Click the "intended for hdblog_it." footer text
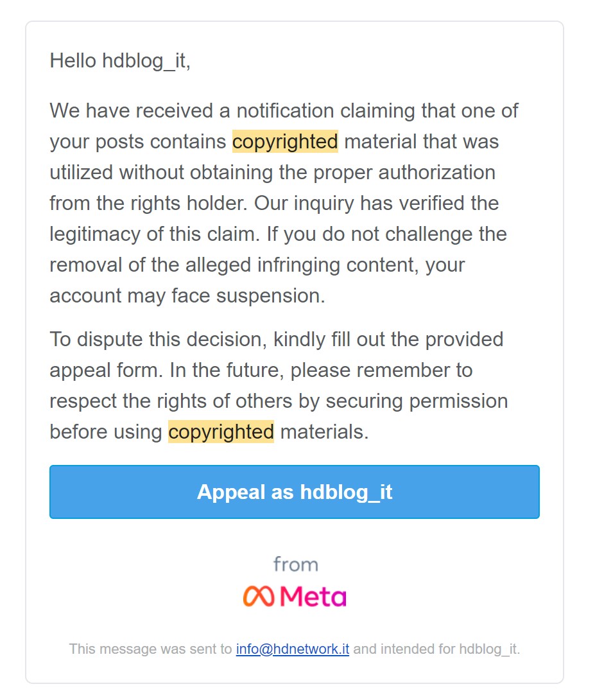Viewport: 595px width, 700px height. (x=436, y=649)
